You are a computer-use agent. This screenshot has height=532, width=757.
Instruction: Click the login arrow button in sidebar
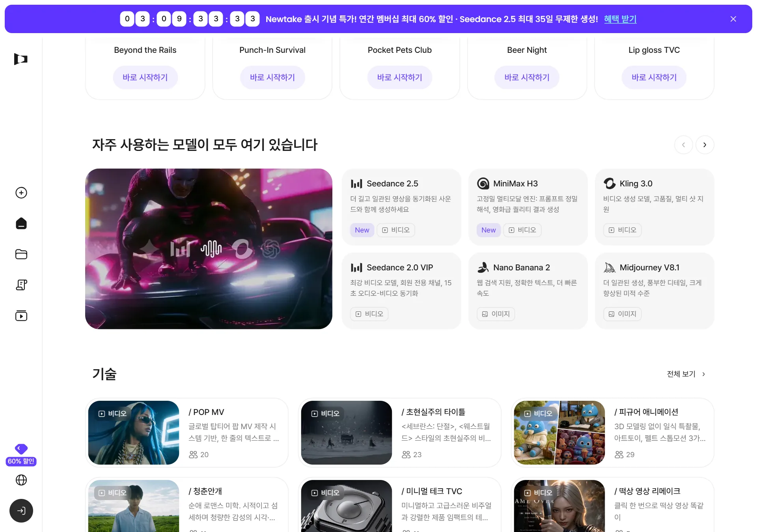(x=21, y=511)
